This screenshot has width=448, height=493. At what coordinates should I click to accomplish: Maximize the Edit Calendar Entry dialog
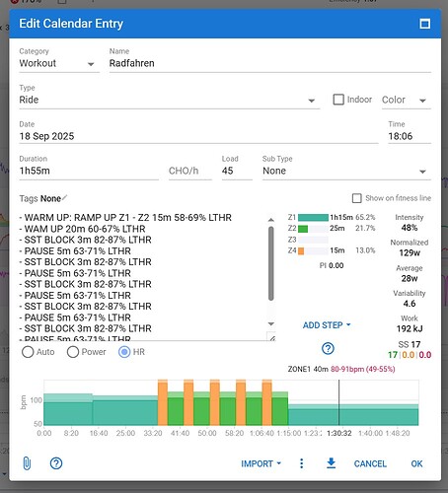(424, 24)
